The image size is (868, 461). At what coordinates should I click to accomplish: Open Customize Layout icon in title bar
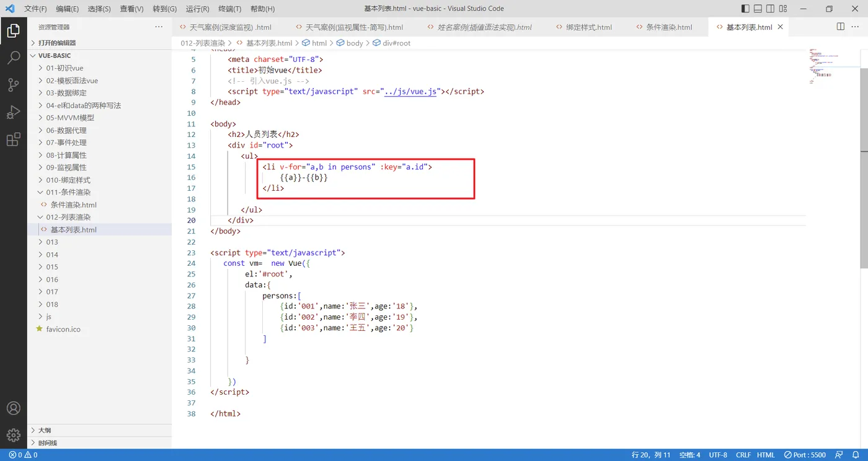pyautogui.click(x=783, y=9)
